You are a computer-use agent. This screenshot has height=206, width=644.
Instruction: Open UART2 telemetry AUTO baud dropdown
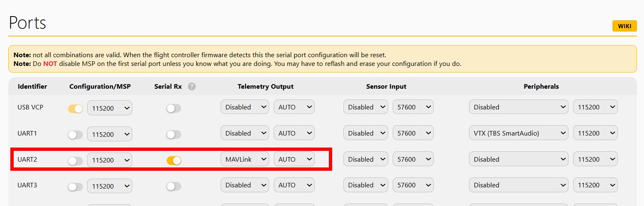(x=294, y=159)
